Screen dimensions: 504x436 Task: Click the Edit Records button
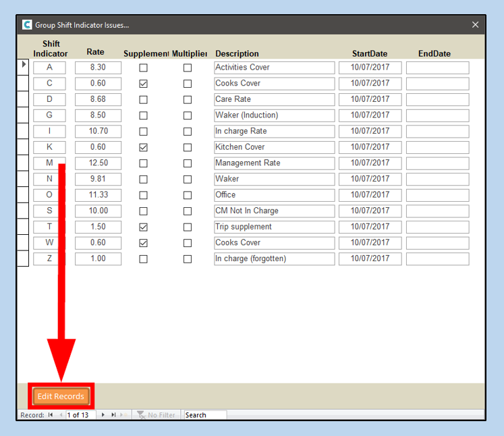61,396
